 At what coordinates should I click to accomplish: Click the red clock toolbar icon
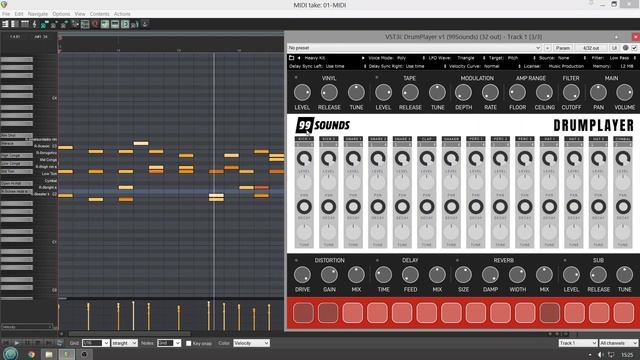[95, 24]
